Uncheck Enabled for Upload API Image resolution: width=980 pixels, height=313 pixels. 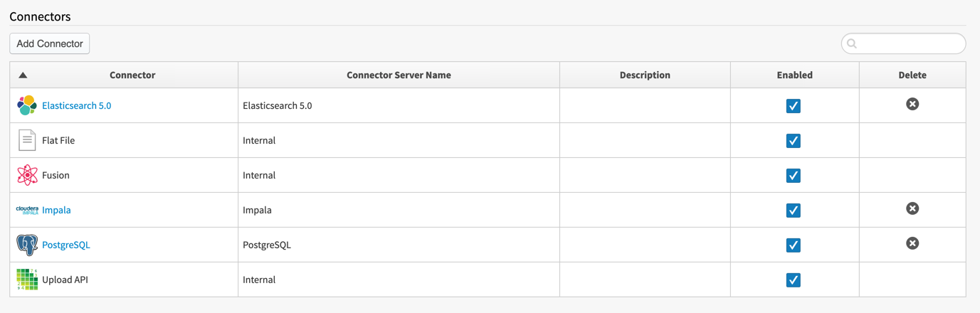794,280
